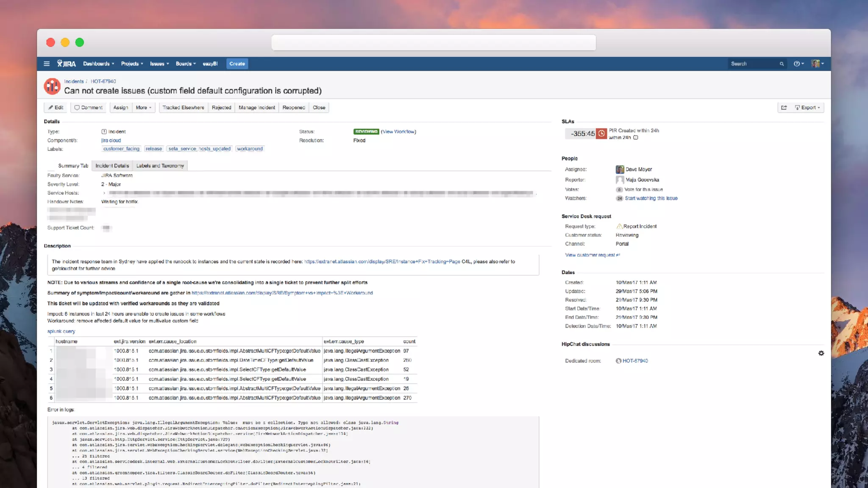Image resolution: width=868 pixels, height=488 pixels.
Task: Click the SLA breached clock icon
Action: [601, 133]
